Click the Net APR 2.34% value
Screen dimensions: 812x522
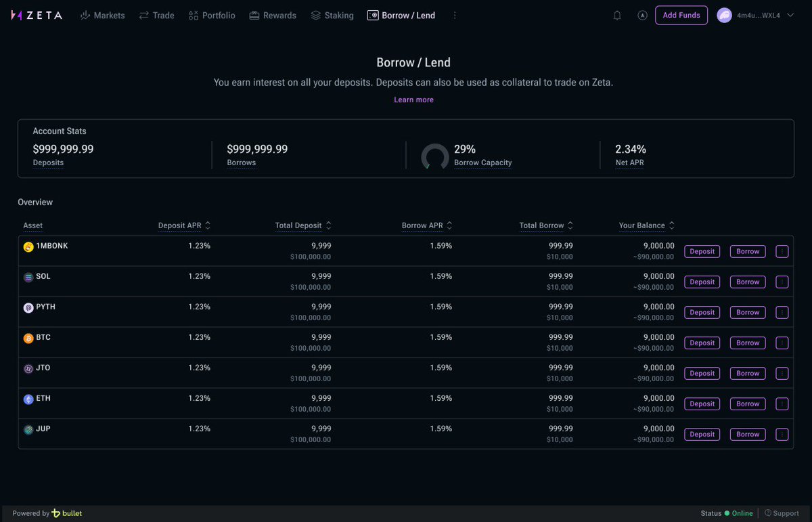[631, 149]
